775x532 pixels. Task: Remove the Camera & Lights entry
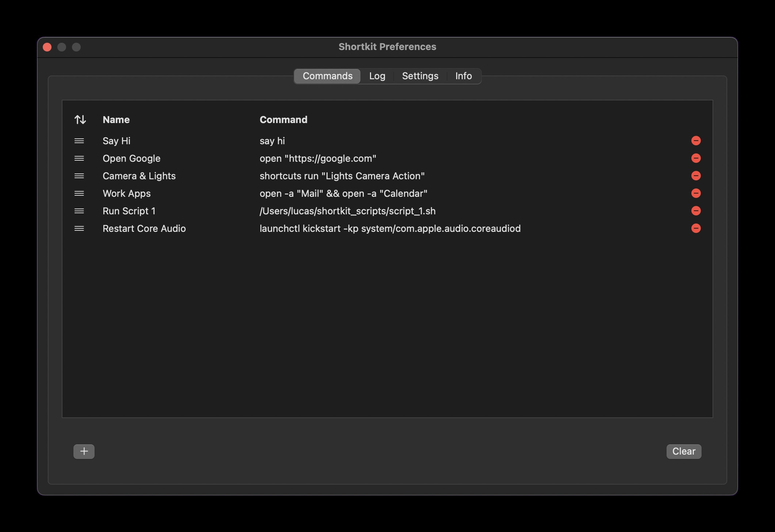tap(696, 176)
